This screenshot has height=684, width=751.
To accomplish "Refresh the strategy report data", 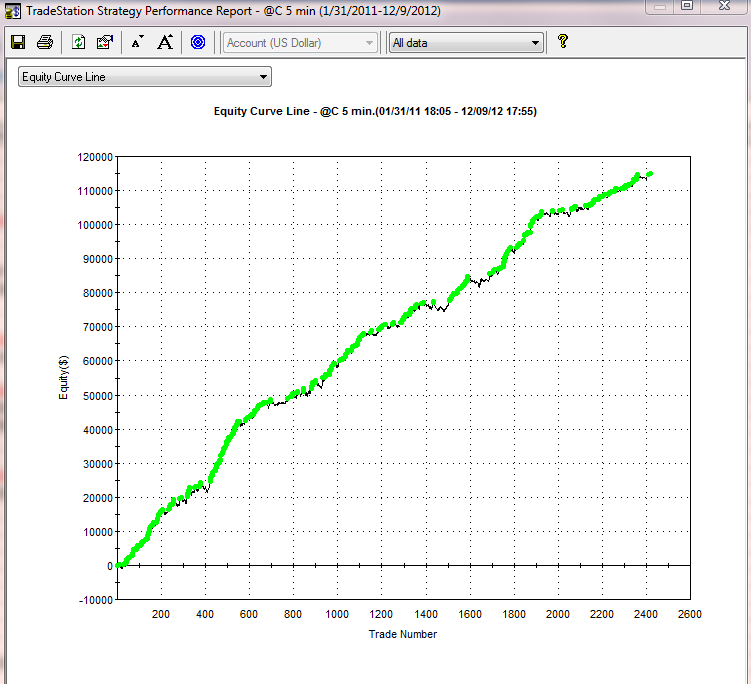I will 79,42.
